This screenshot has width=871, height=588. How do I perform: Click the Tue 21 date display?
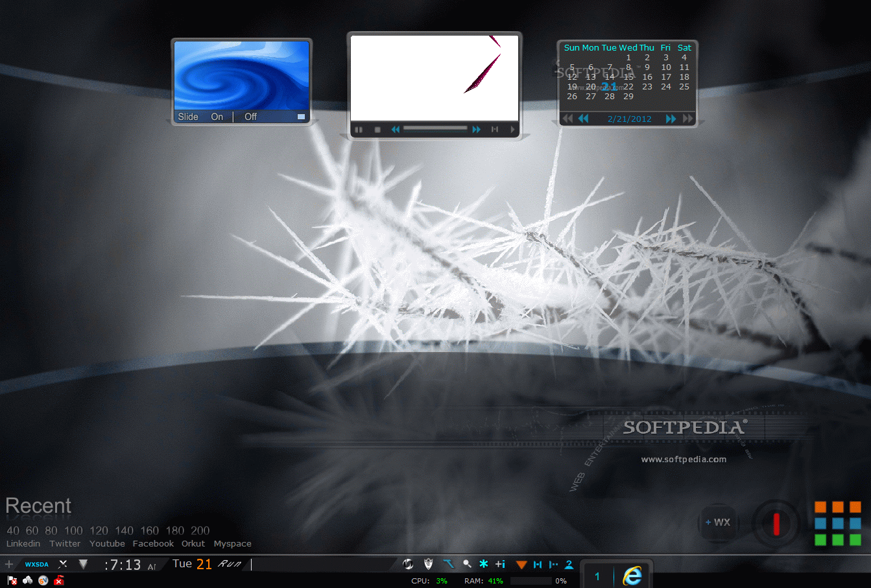[x=192, y=564]
